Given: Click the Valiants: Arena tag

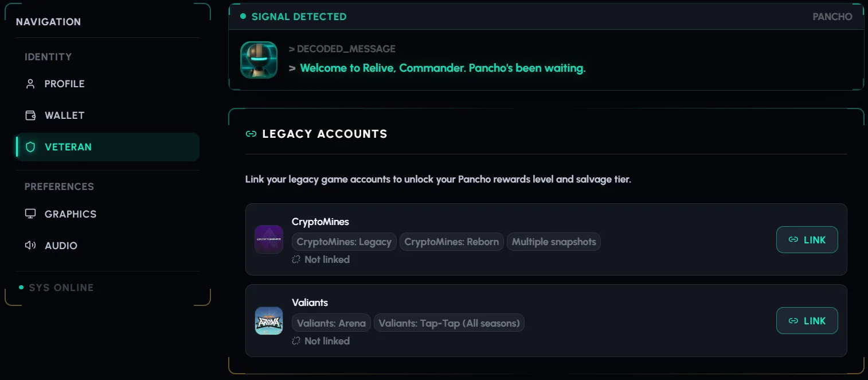Looking at the screenshot, I should (x=331, y=323).
